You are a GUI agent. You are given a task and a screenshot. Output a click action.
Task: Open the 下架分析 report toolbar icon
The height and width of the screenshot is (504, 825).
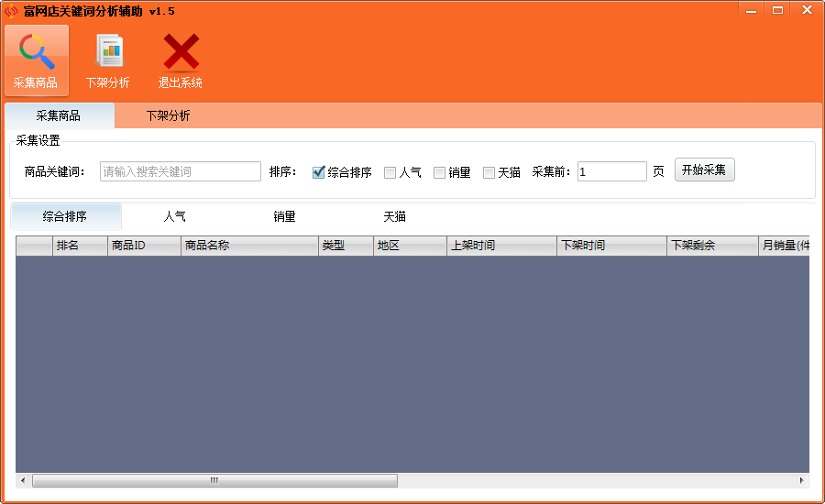coord(108,60)
